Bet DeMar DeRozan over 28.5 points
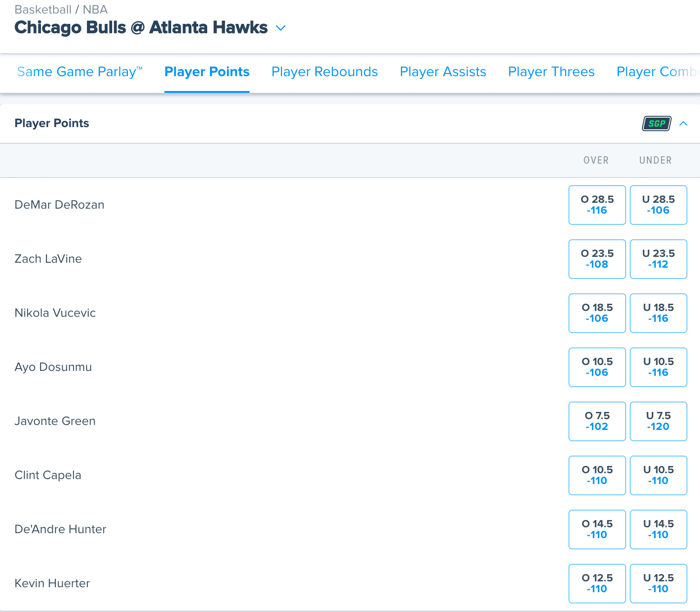This screenshot has height=612, width=700. point(597,205)
